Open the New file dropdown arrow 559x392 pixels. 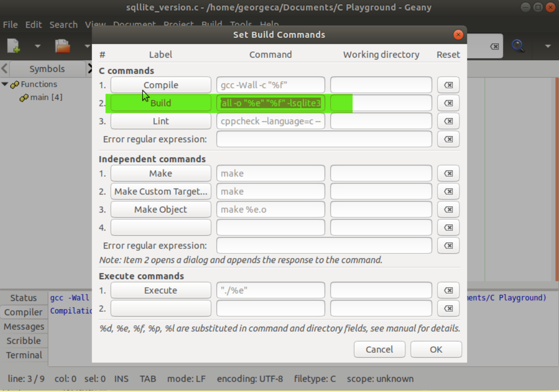click(37, 46)
